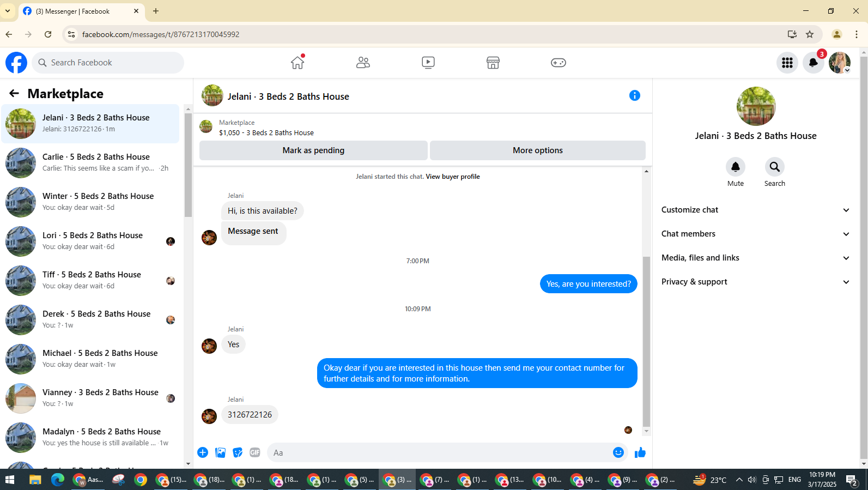View site information icon in address bar

click(x=71, y=34)
